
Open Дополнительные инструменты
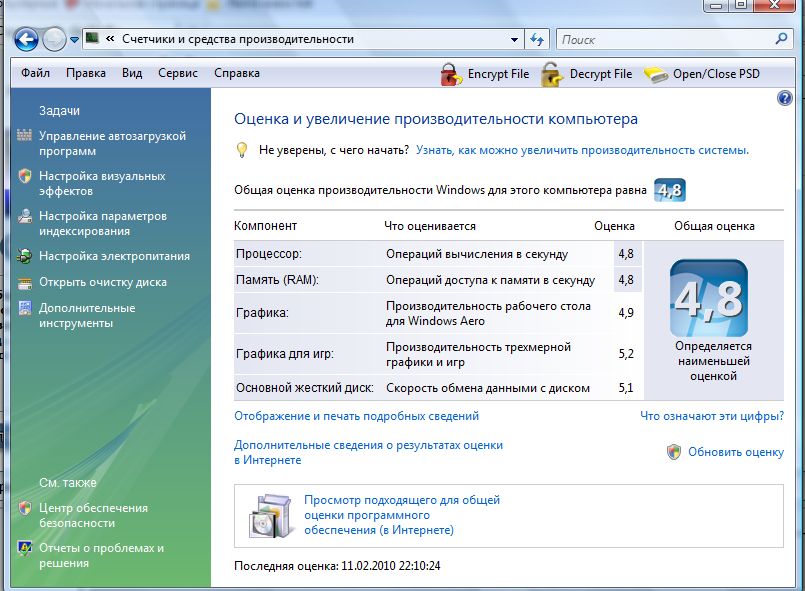(87, 315)
